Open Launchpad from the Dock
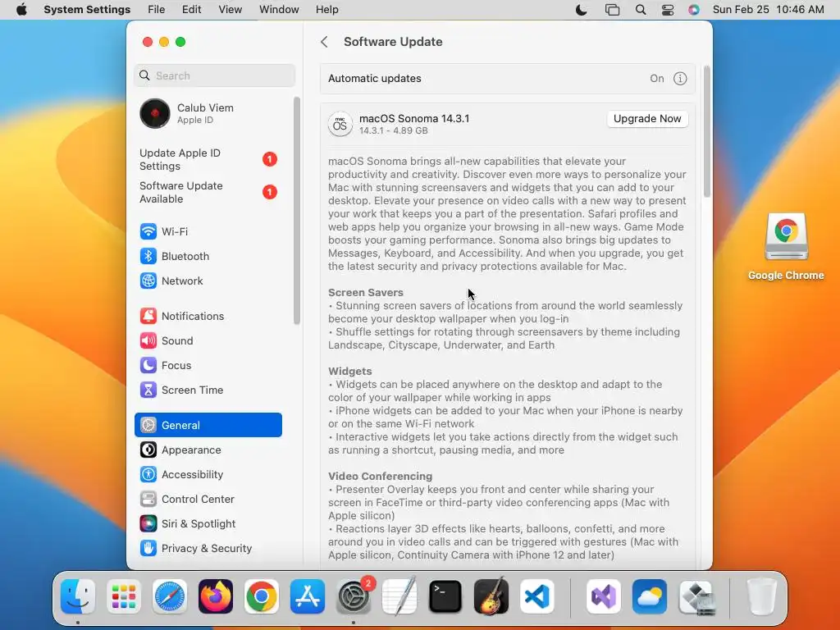The width and height of the screenshot is (840, 630). [x=124, y=596]
